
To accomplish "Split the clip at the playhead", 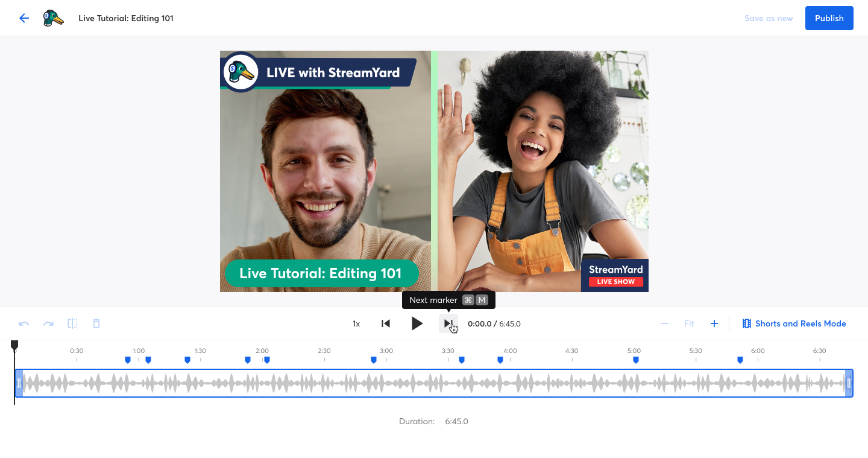I will [72, 323].
